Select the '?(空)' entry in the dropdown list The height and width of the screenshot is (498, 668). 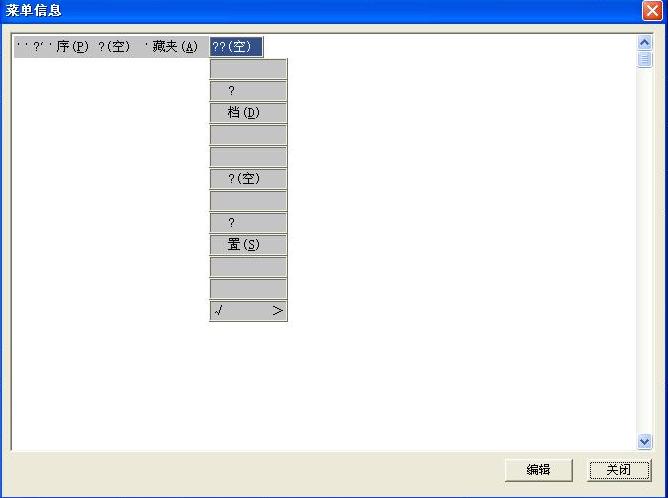tap(248, 178)
